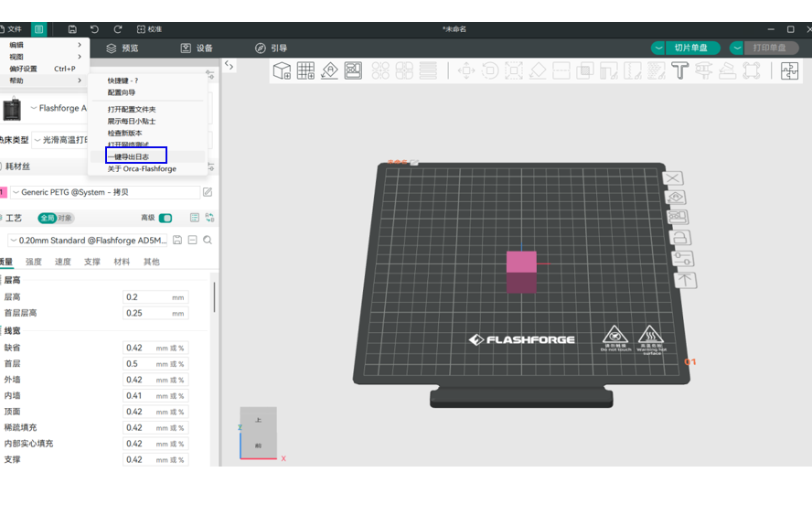Click the edit filament preset pencil icon
Image resolution: width=812 pixels, height=526 pixels.
point(208,192)
